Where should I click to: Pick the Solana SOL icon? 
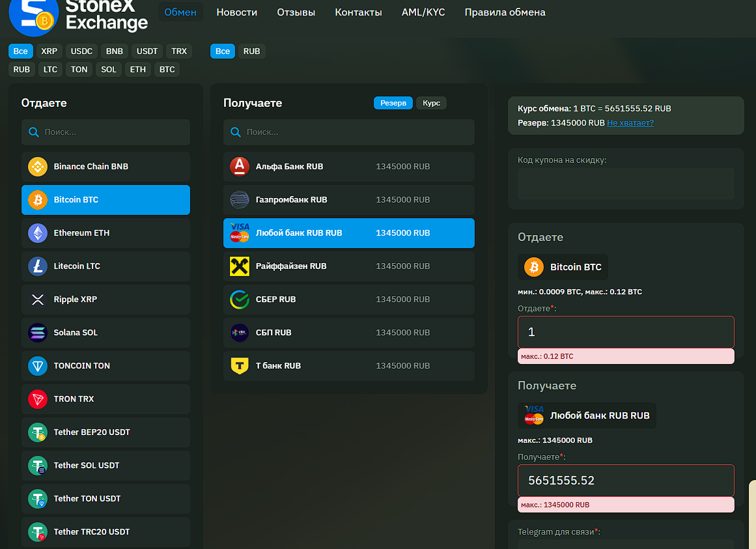tap(38, 333)
